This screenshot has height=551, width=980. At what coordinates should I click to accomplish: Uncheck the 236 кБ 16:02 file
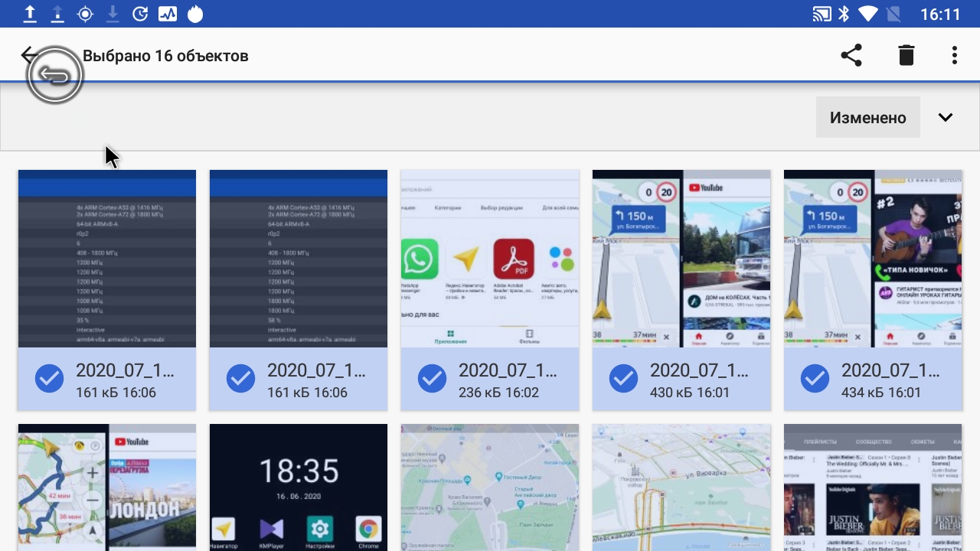[433, 379]
